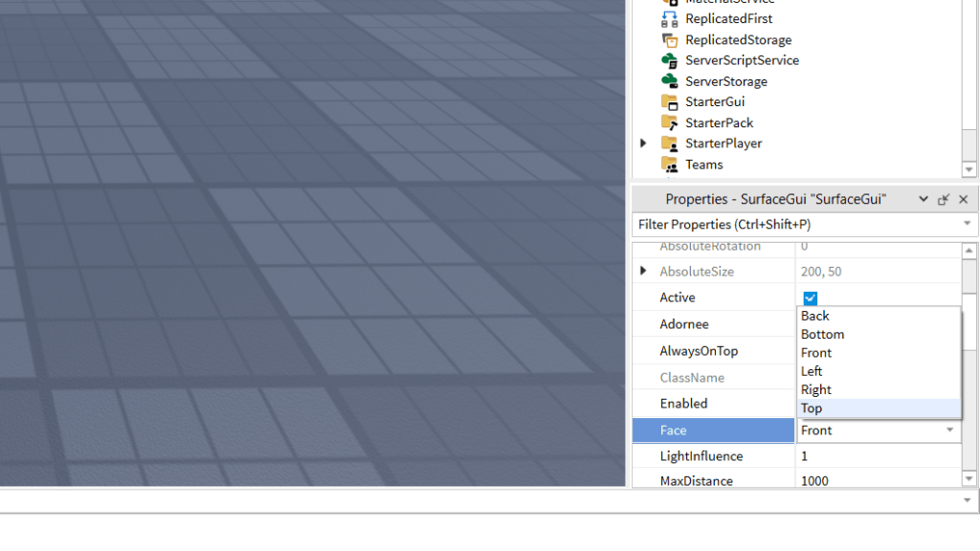This screenshot has width=980, height=551.
Task: Select the StarterGui folder icon
Action: tap(670, 101)
